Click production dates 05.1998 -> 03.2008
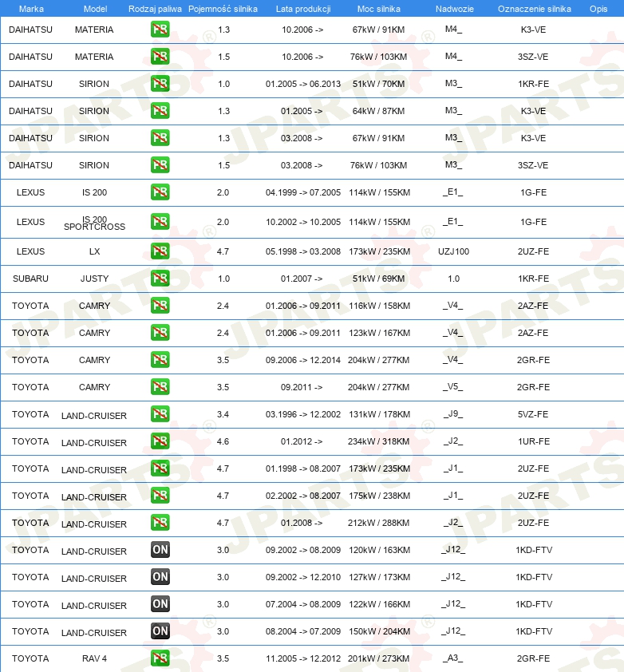Viewport: 624px width, 672px height. pyautogui.click(x=303, y=251)
